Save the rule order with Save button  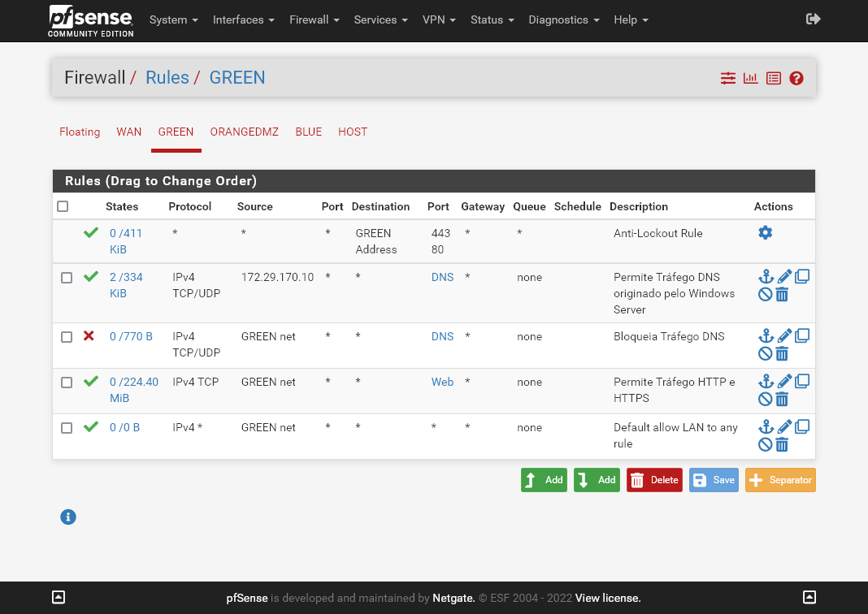(714, 479)
